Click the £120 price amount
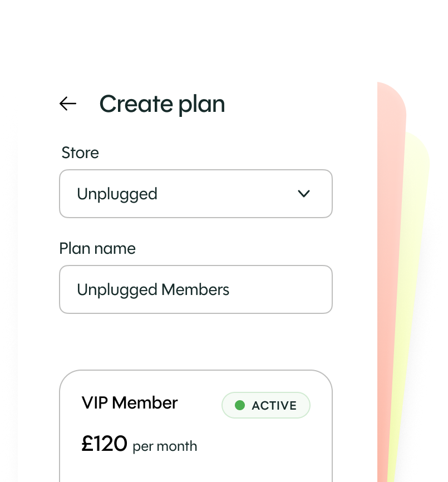 click(105, 444)
